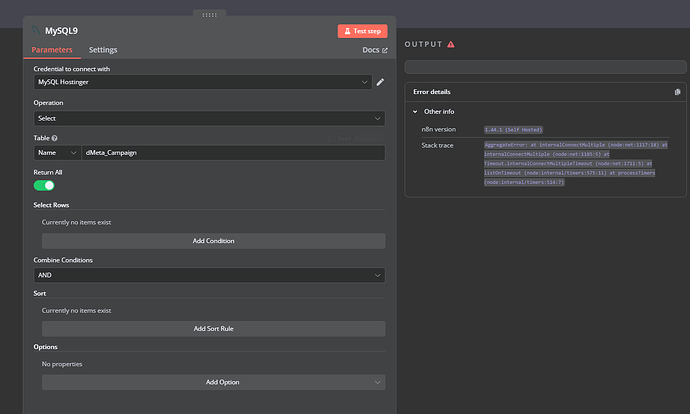
Task: Click the MySQL9 node title
Action: [x=61, y=31]
